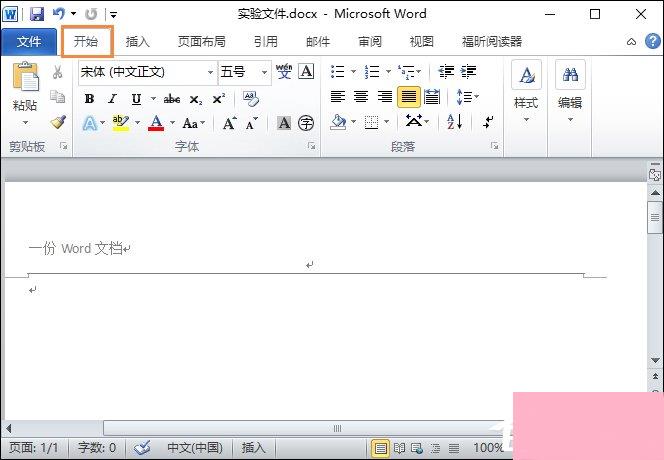
Task: Toggle bold formatting
Action: [89, 99]
